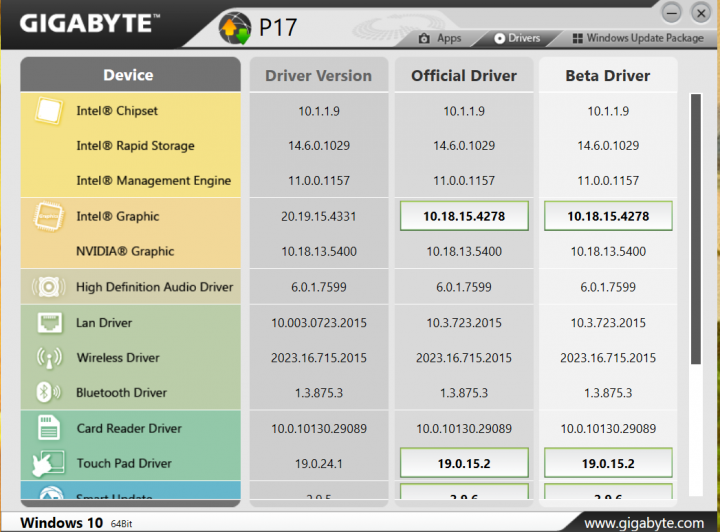The image size is (720, 532).
Task: Click the Driver Version column header
Action: [319, 75]
